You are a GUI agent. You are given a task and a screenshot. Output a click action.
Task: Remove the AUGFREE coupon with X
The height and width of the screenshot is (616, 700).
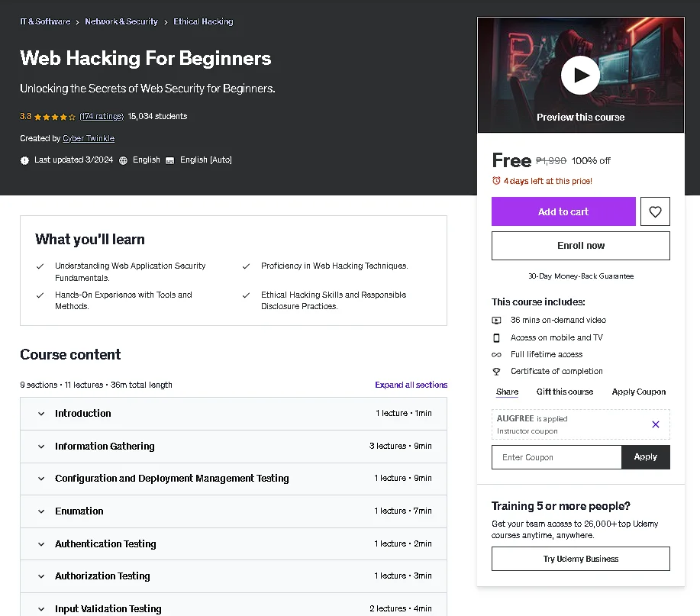656,424
